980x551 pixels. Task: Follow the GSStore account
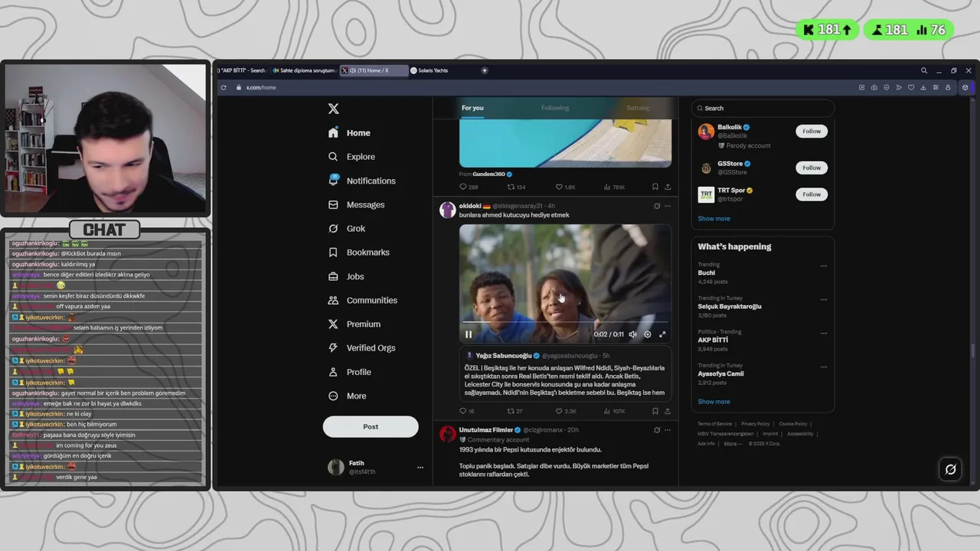point(812,168)
